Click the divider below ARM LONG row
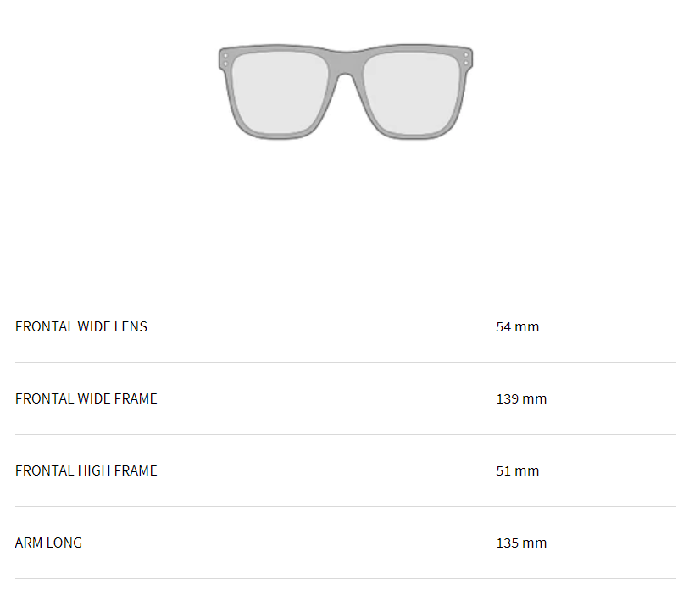Screen dimensions: 700x590 coord(346,578)
